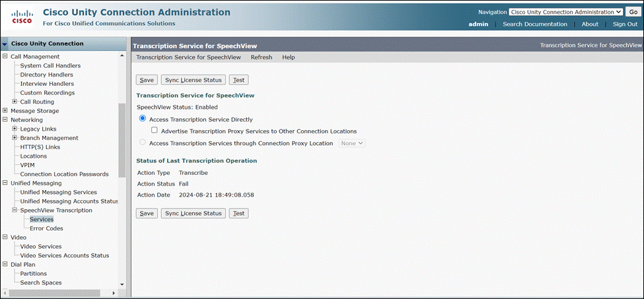Click the tree's vertical scrollbar down arrow
Image resolution: width=644 pixels, height=299 pixels.
pos(122,284)
